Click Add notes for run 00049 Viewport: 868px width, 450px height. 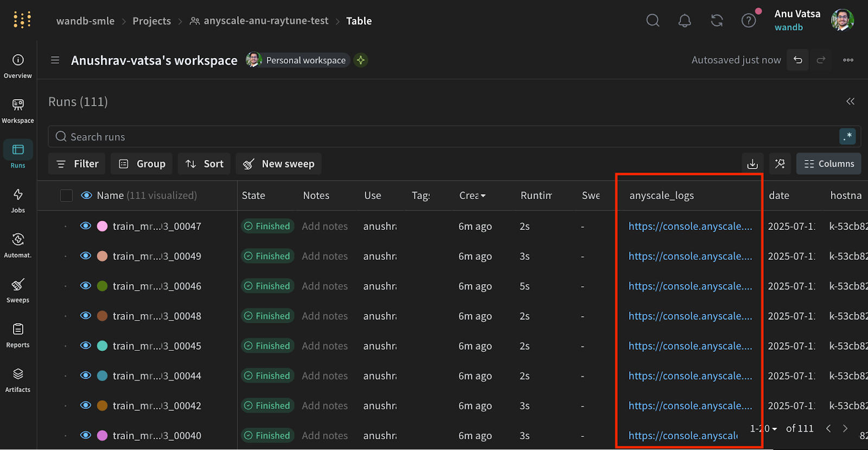[324, 256]
